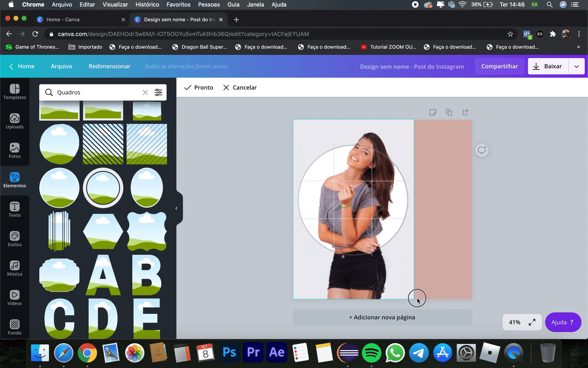The width and height of the screenshot is (588, 368).
Task: Click the Compartilhar button
Action: 500,66
